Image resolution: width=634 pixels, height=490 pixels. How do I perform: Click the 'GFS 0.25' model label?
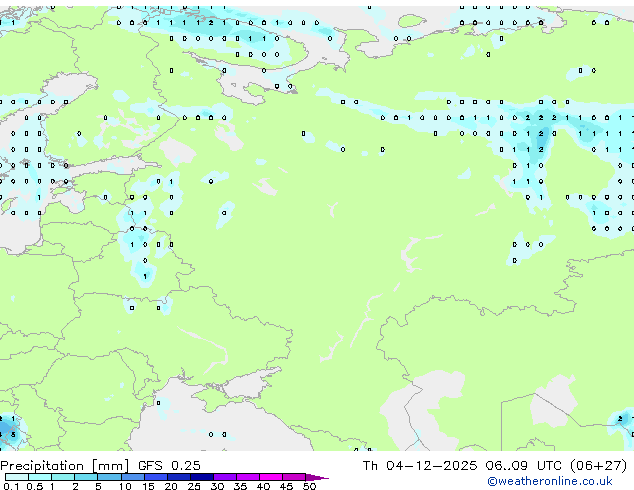169,466
